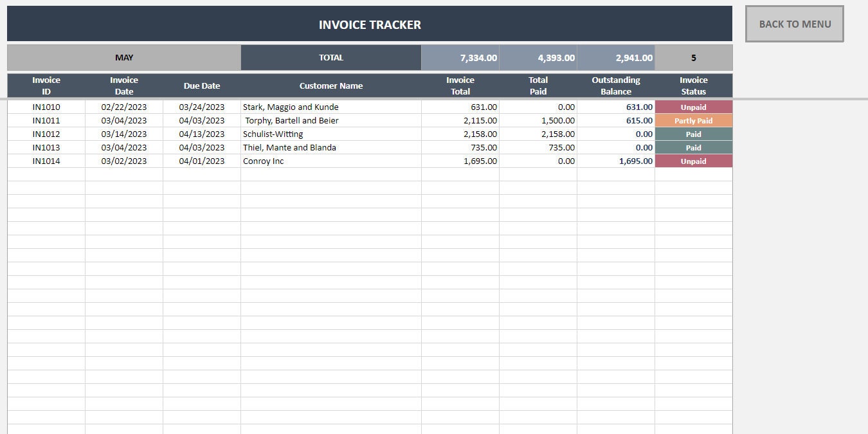Select the due date 04/01/2023 for IN1014
Image resolution: width=868 pixels, height=434 pixels.
tap(201, 161)
